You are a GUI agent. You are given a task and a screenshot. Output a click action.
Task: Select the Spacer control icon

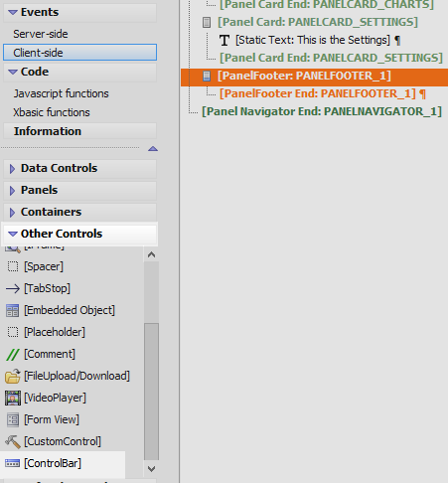pyautogui.click(x=13, y=266)
